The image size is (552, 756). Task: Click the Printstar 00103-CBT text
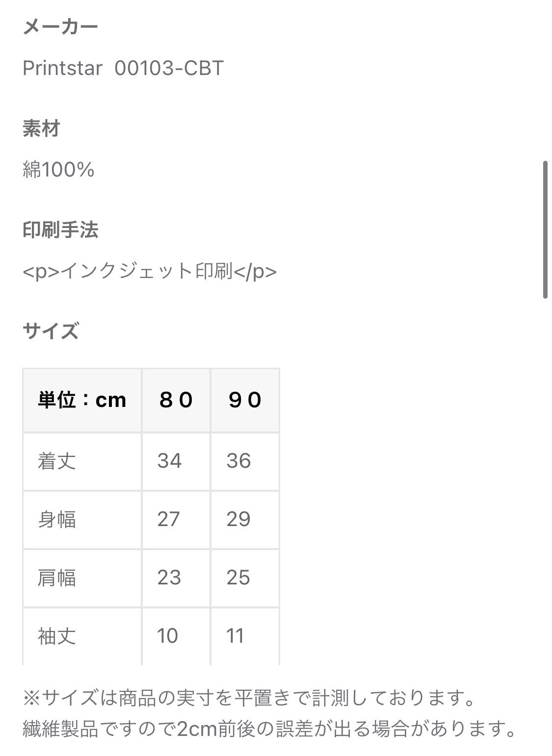tap(123, 68)
